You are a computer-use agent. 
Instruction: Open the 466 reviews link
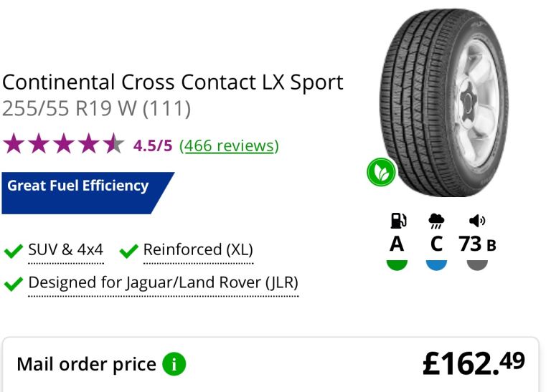pyautogui.click(x=229, y=145)
